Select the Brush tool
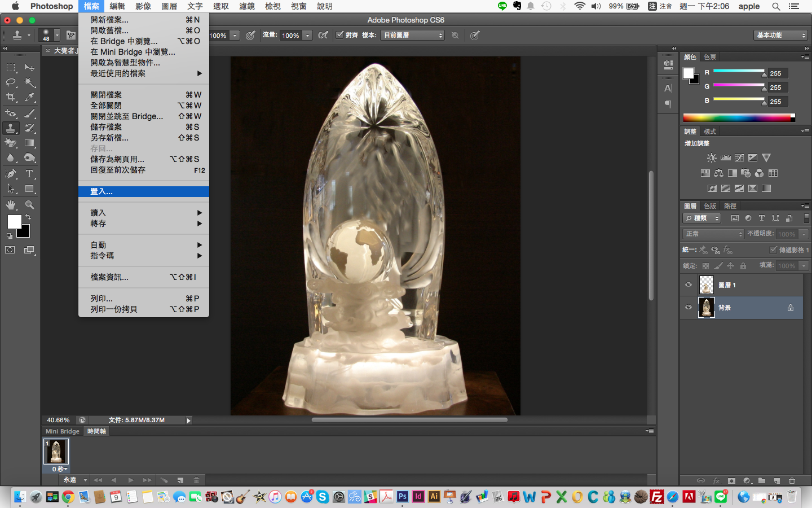812x508 pixels. [29, 113]
